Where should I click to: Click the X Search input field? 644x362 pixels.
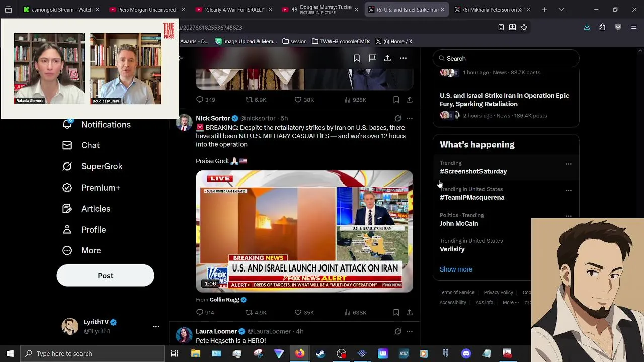pyautogui.click(x=506, y=59)
